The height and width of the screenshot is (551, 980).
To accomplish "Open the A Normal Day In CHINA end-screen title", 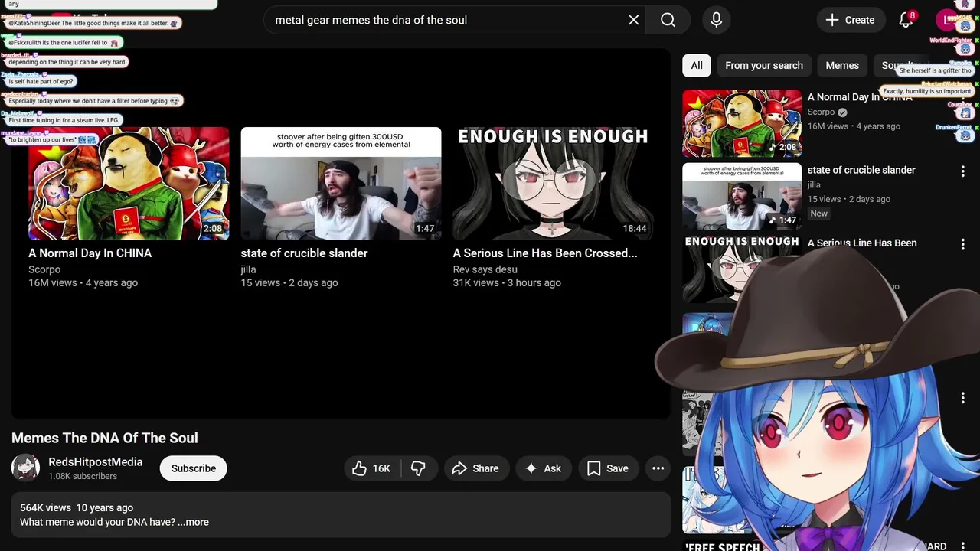I will pyautogui.click(x=90, y=253).
